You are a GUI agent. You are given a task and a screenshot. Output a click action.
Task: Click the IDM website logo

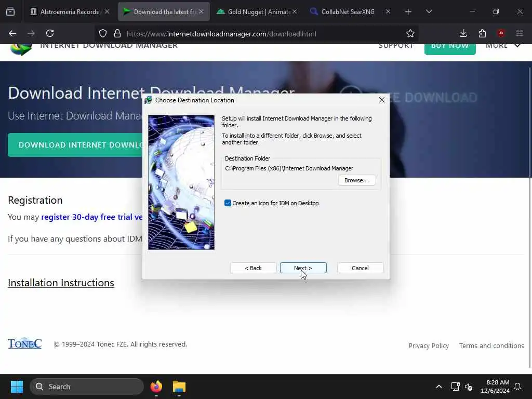[x=21, y=49]
